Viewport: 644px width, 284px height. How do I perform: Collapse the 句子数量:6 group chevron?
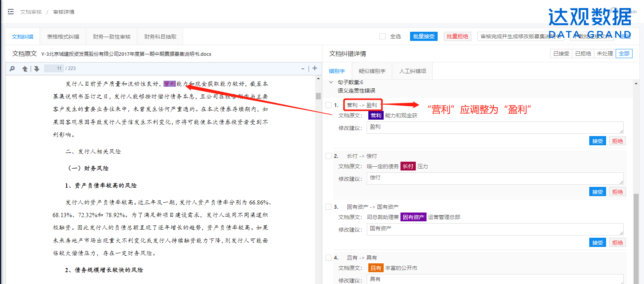pos(331,82)
